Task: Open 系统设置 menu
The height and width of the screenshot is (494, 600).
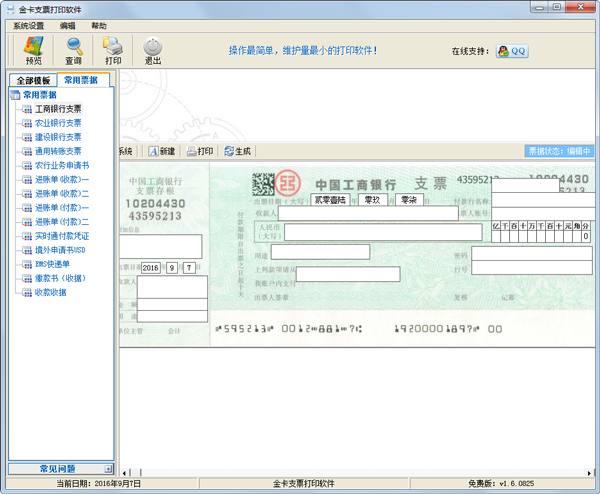Action: pos(29,26)
